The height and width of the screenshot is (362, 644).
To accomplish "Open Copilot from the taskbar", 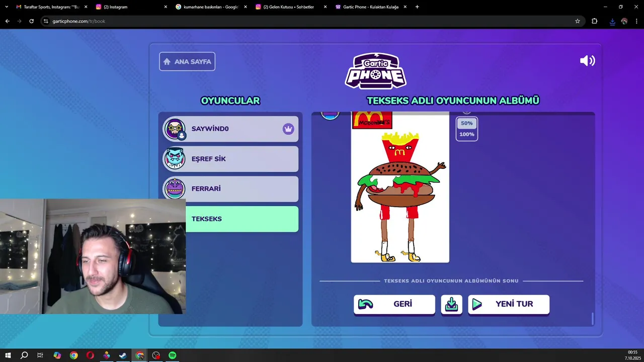I will (57, 355).
